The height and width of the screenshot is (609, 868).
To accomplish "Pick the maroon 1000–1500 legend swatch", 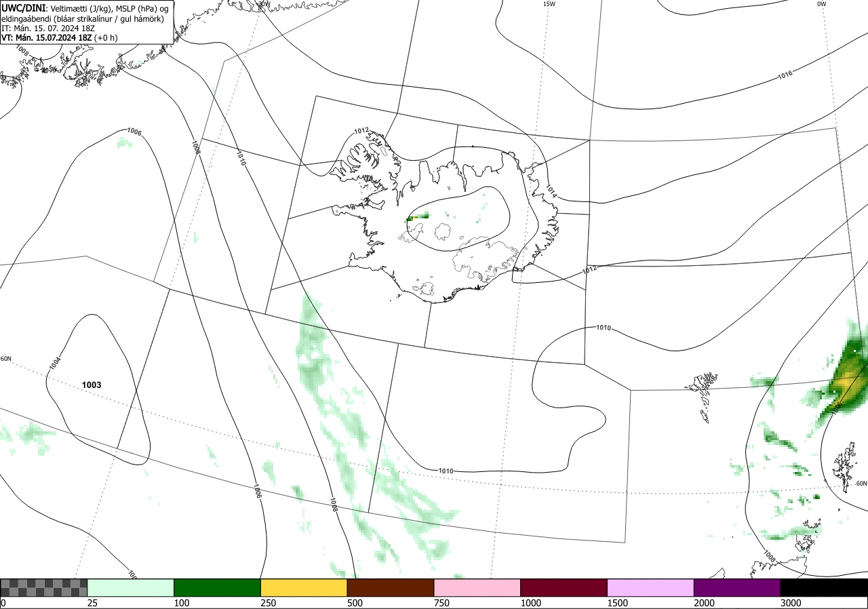I will point(564,587).
